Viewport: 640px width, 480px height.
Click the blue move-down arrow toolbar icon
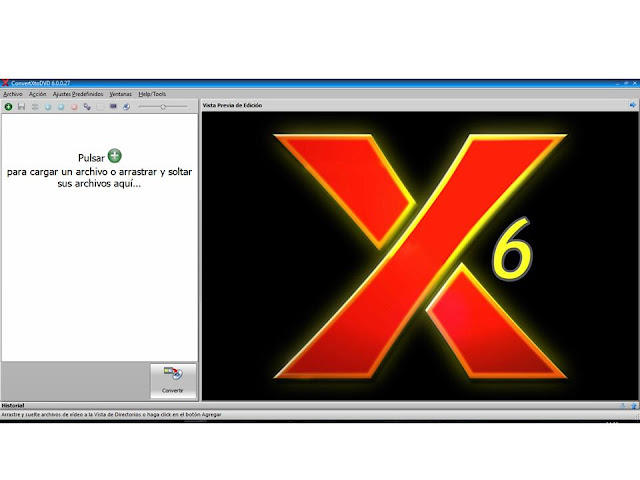point(48,107)
